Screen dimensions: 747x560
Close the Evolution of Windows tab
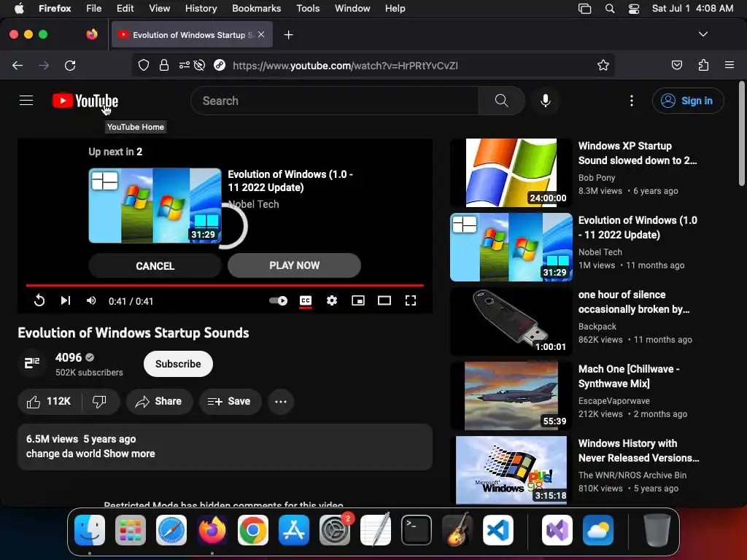click(261, 34)
